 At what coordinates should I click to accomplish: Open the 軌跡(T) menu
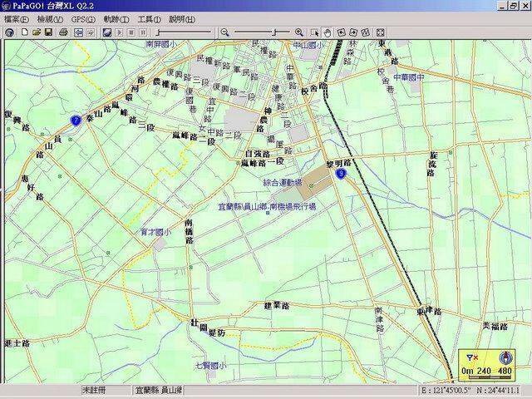[116, 19]
